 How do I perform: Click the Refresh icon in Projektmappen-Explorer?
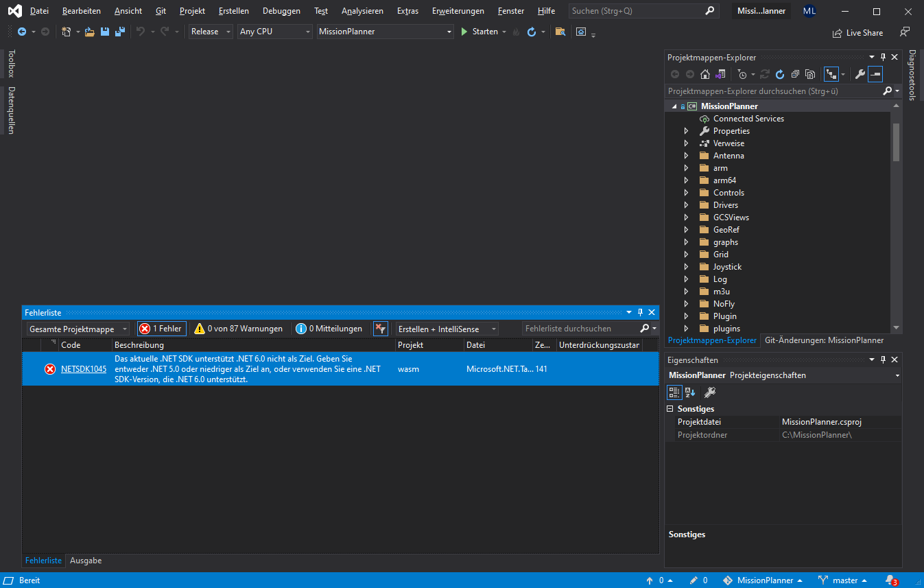(779, 74)
